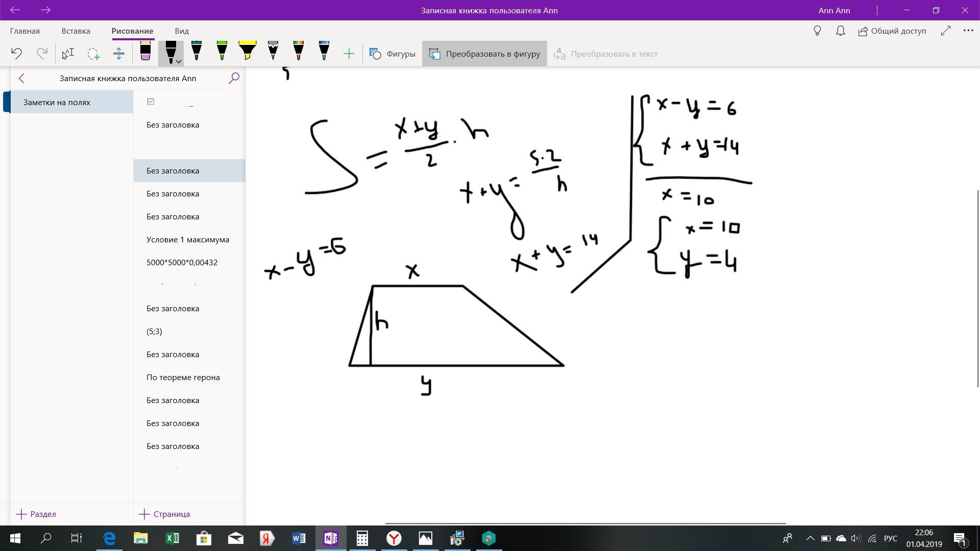This screenshot has height=551, width=980.
Task: Add a new pen with the plus icon
Action: click(x=349, y=54)
